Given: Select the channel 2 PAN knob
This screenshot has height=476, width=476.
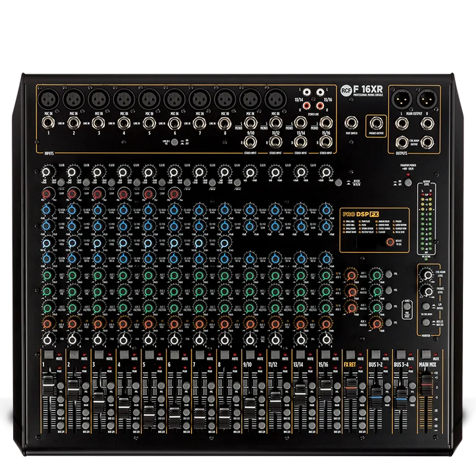Looking at the screenshot, I should [x=73, y=340].
